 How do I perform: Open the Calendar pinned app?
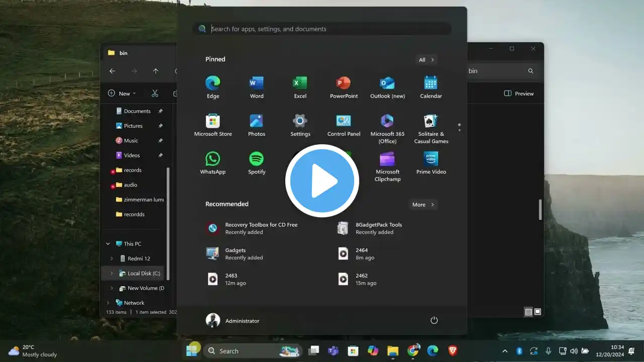pyautogui.click(x=431, y=87)
